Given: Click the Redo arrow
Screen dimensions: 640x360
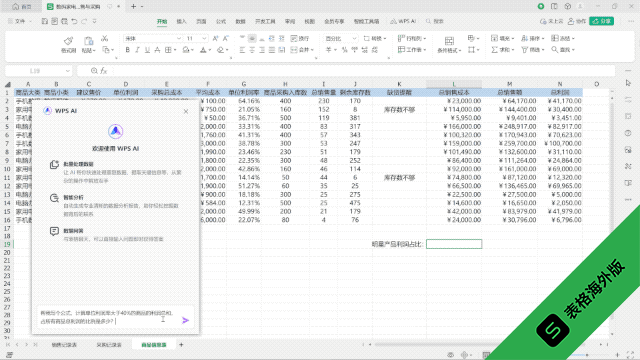Looking at the screenshot, I should (x=84, y=21).
